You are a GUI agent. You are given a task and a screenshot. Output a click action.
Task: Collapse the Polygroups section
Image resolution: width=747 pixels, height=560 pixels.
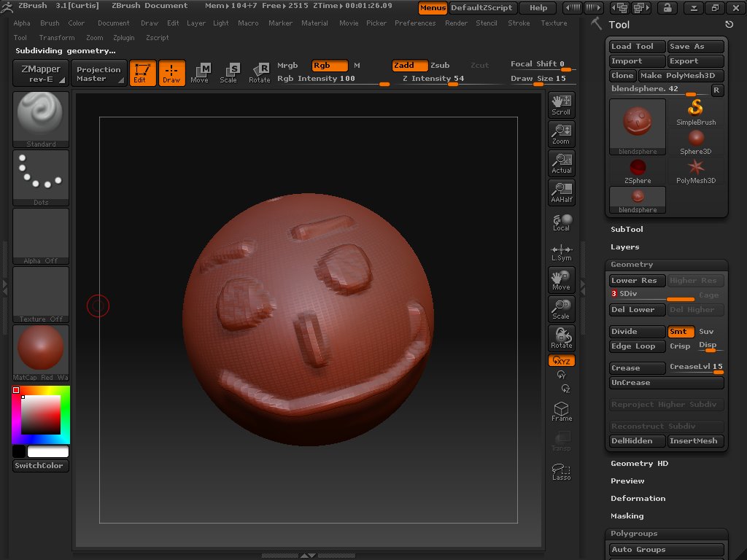(634, 534)
